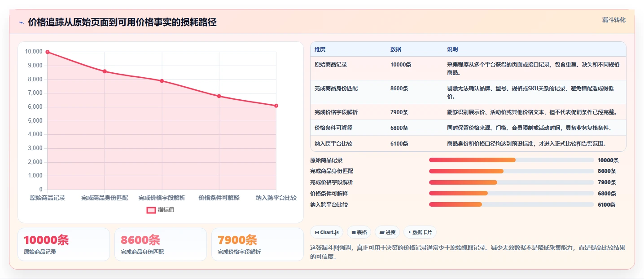Select the 纳入跨平台比较 table row name
This screenshot has height=279, width=644.
pyautogui.click(x=333, y=144)
